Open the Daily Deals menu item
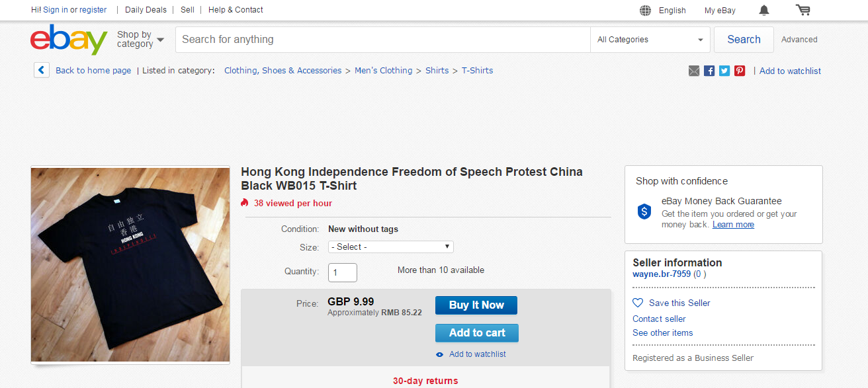Image resolution: width=868 pixels, height=388 pixels. click(146, 10)
